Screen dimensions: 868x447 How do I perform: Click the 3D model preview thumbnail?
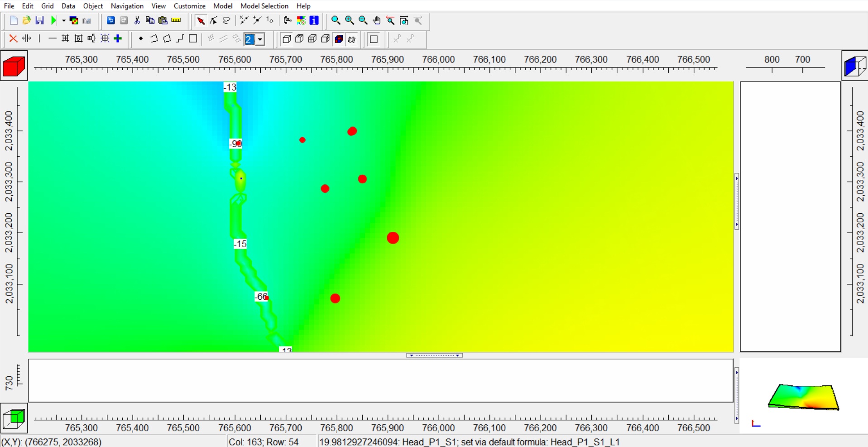coord(803,397)
